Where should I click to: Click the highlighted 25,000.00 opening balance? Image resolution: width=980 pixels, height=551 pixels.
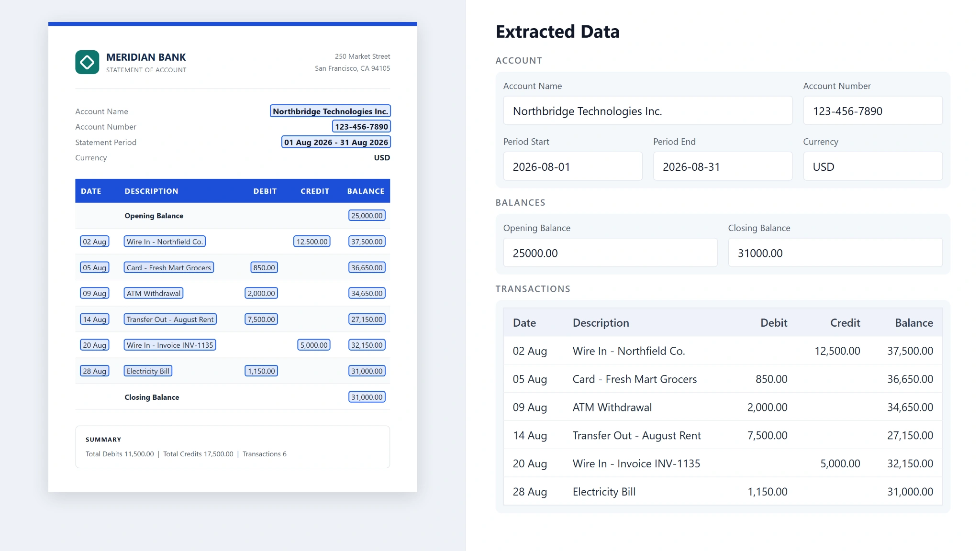pyautogui.click(x=367, y=216)
